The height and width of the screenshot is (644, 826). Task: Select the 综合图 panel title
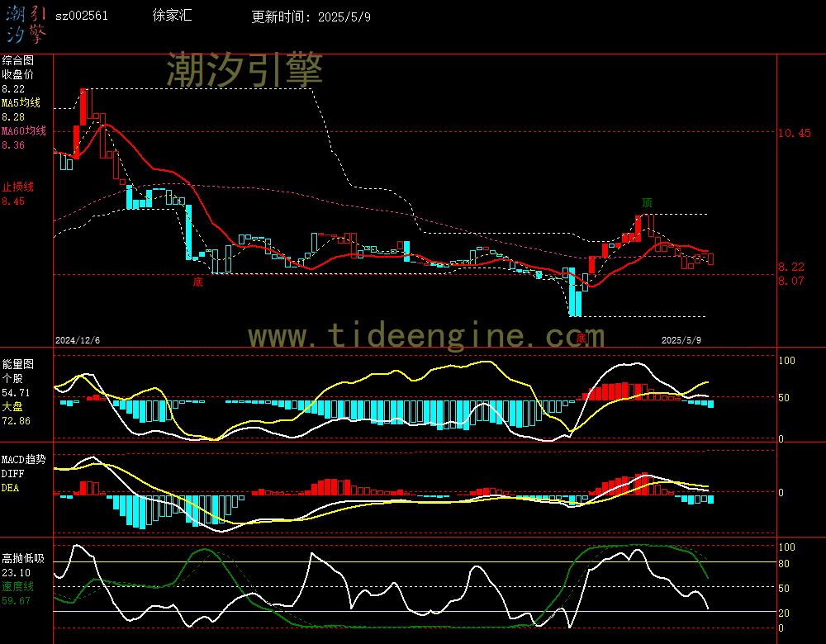click(17, 60)
